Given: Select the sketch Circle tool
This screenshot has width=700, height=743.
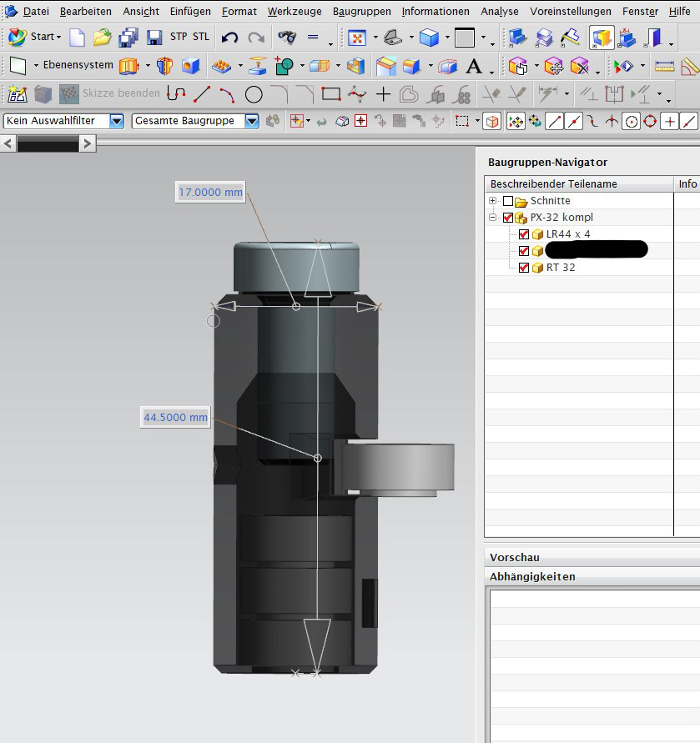Looking at the screenshot, I should pyautogui.click(x=254, y=95).
